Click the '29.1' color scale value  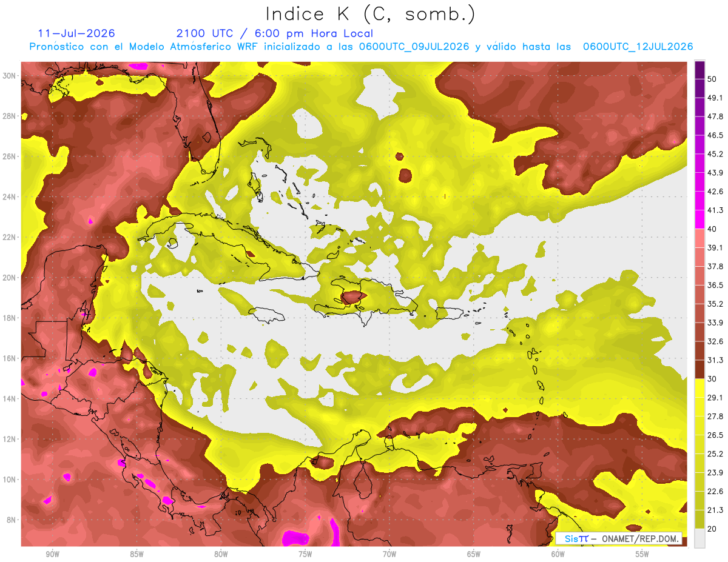715,398
